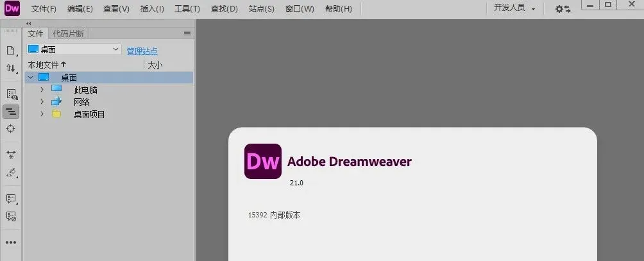Expand the 网络 tree node

click(42, 101)
